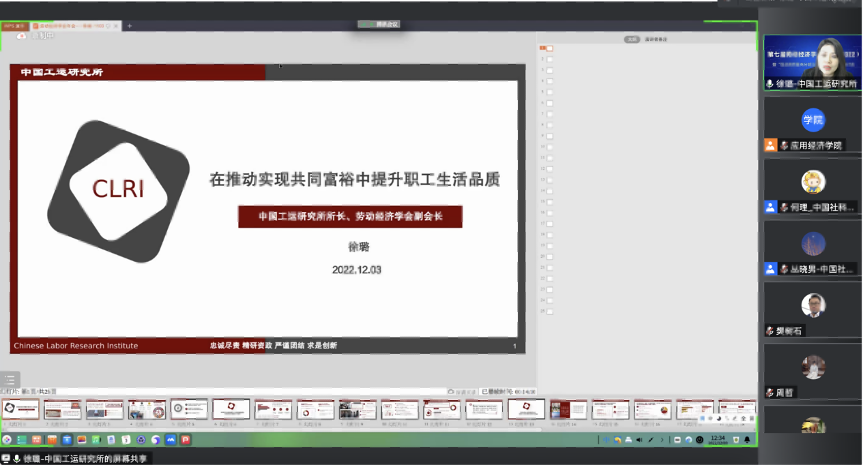Click the volume speaker icon in system tray

pyautogui.click(x=639, y=440)
